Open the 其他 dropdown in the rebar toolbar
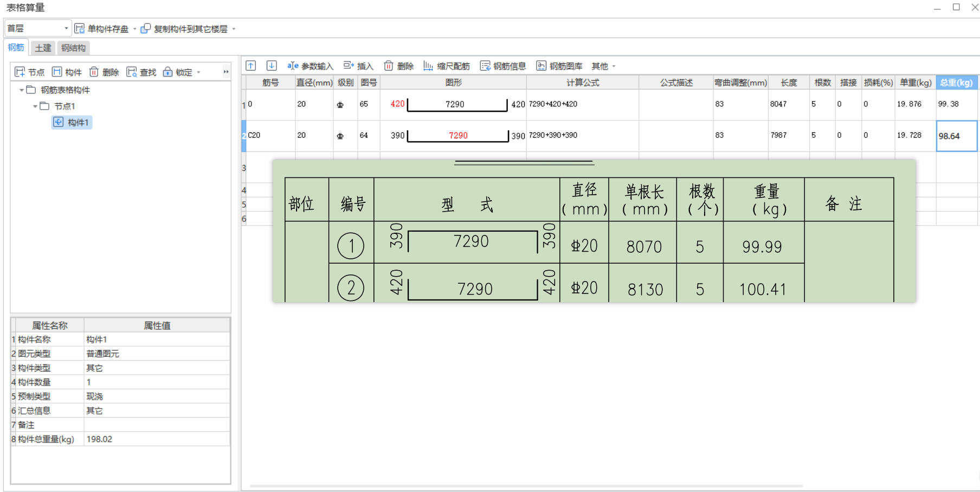 pyautogui.click(x=602, y=66)
